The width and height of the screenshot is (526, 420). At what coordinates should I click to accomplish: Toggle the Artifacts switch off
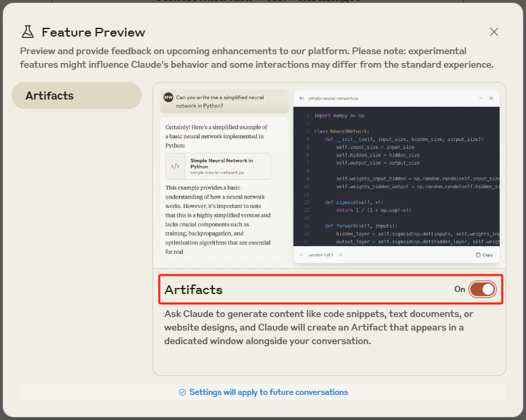482,289
